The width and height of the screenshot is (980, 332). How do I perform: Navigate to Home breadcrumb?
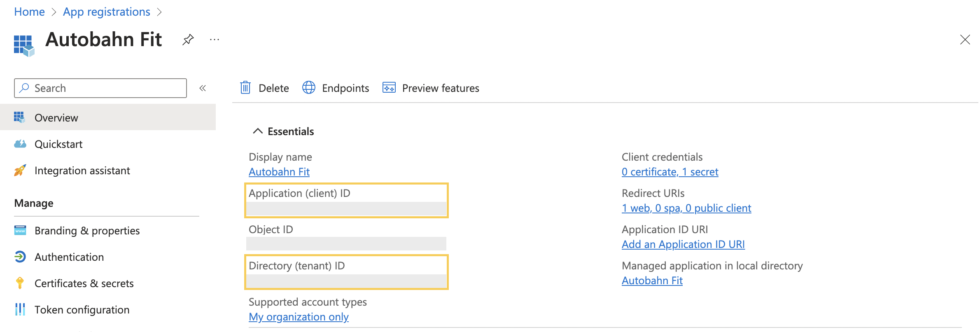coord(29,12)
